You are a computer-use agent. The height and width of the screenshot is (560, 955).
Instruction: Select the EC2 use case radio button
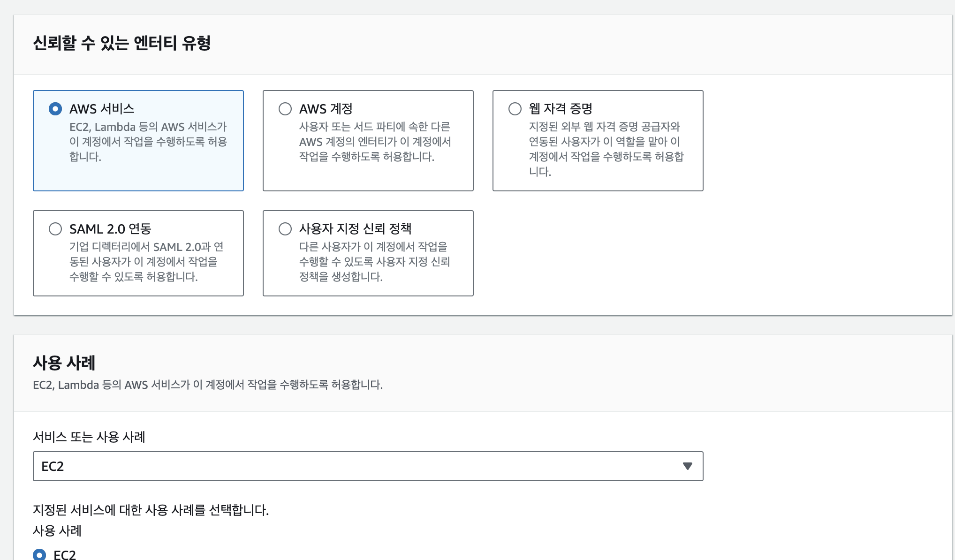40,554
